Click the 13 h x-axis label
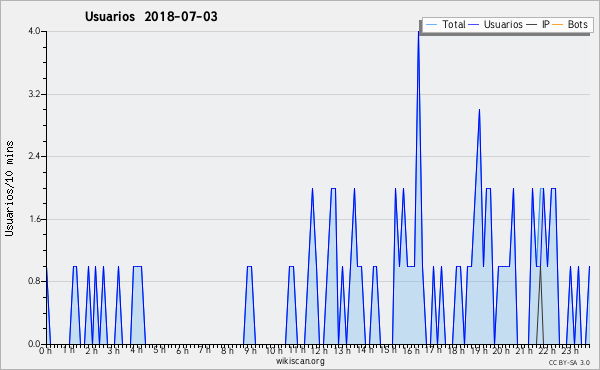Image resolution: width=600 pixels, height=370 pixels. (342, 350)
